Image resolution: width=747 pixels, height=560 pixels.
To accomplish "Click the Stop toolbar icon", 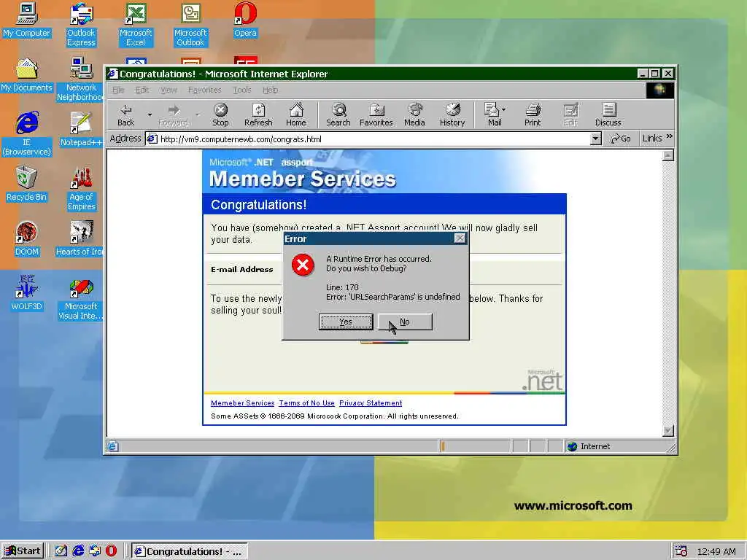I will pyautogui.click(x=220, y=114).
